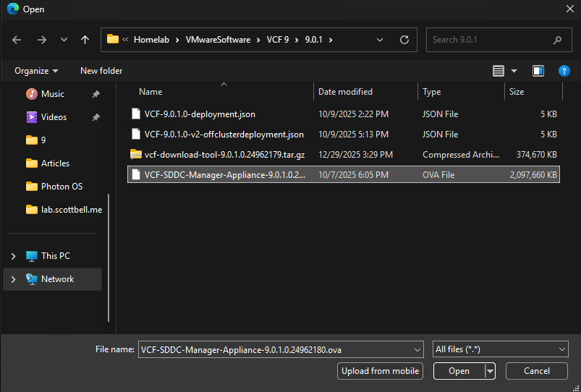
Task: Expand the Network tree node
Action: pos(14,279)
